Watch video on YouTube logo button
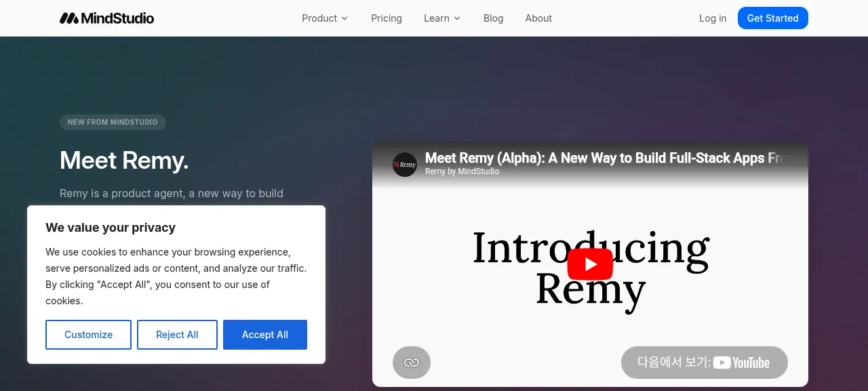 pyautogui.click(x=705, y=363)
